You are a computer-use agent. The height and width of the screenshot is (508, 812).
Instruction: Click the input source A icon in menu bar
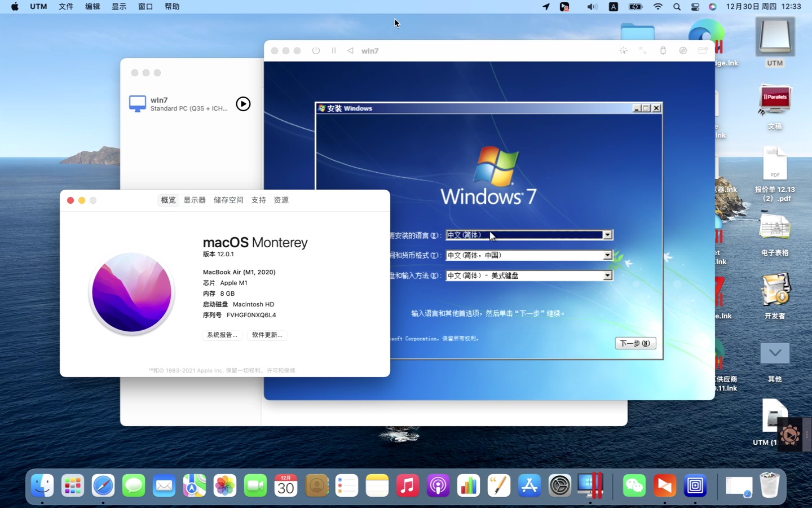coord(614,7)
